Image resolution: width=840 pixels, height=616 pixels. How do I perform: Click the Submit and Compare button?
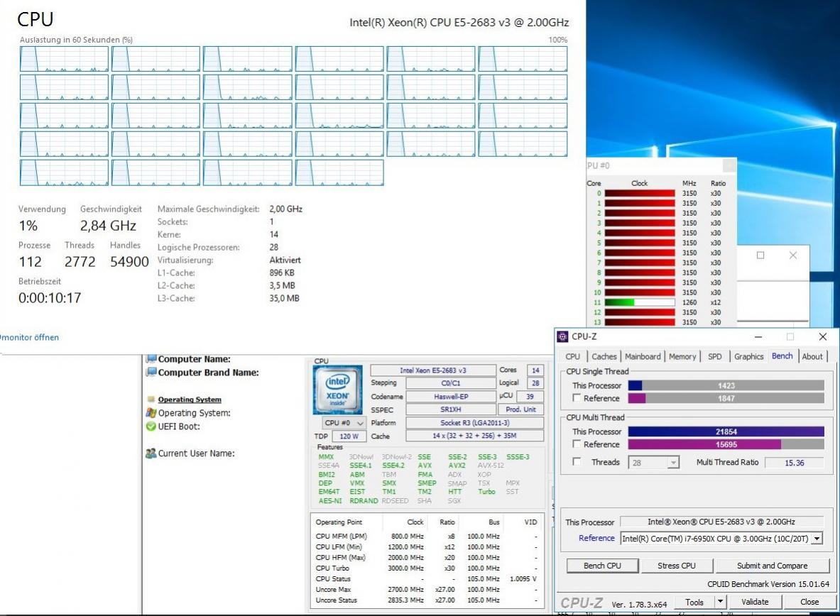772,566
